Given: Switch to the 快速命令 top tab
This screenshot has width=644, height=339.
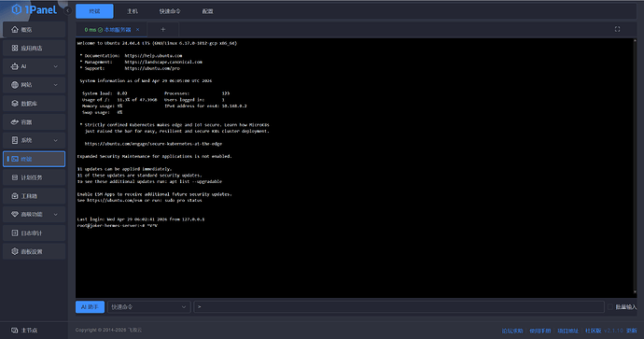Looking at the screenshot, I should 170,11.
